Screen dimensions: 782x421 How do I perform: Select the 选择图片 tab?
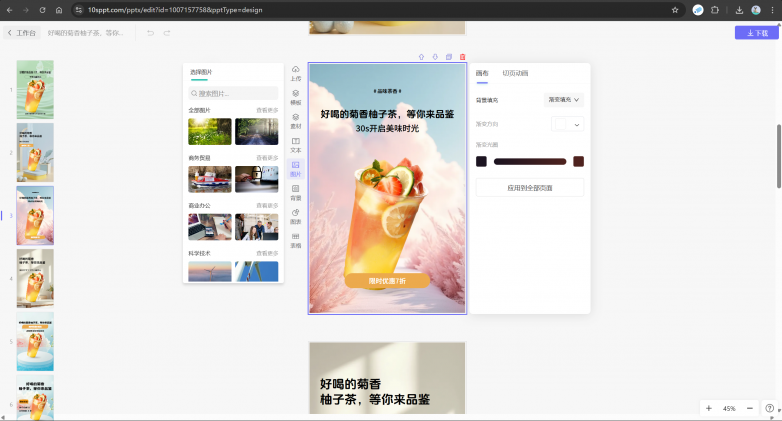201,72
